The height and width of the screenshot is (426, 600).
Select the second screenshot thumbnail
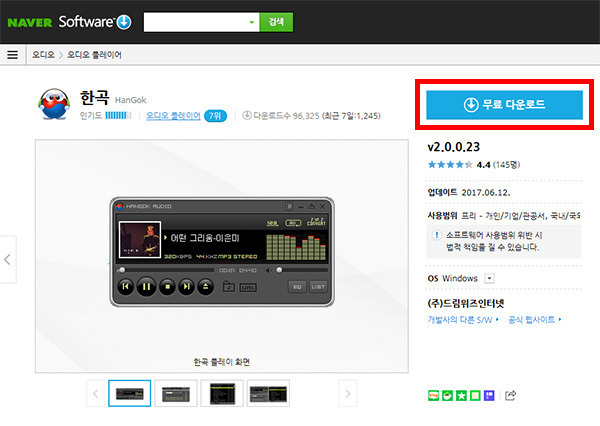click(176, 393)
